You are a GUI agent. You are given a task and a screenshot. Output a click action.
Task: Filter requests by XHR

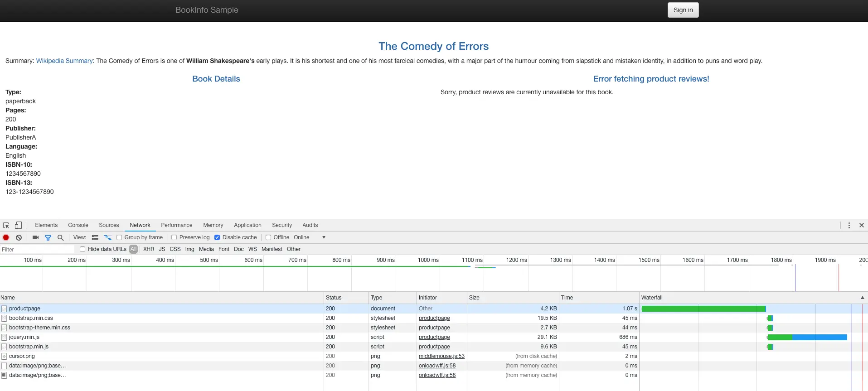click(149, 249)
